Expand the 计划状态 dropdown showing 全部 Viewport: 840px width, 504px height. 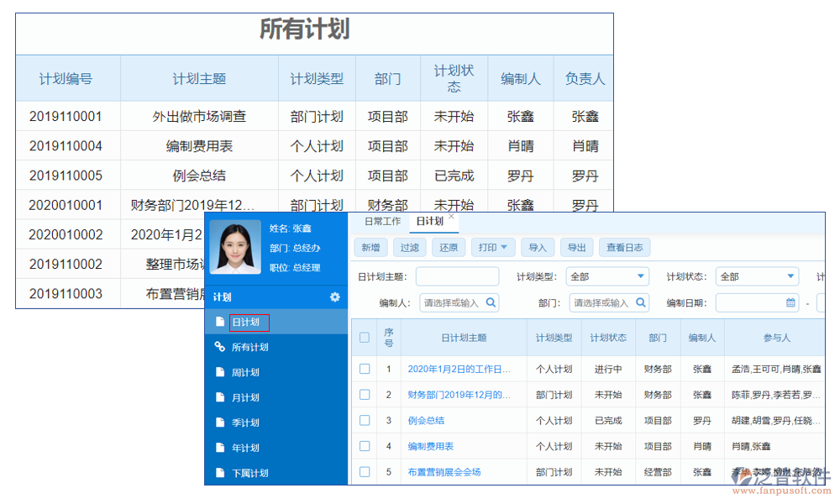point(790,276)
